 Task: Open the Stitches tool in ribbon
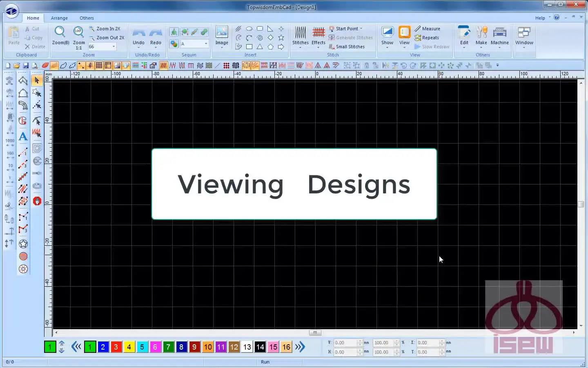coord(301,37)
